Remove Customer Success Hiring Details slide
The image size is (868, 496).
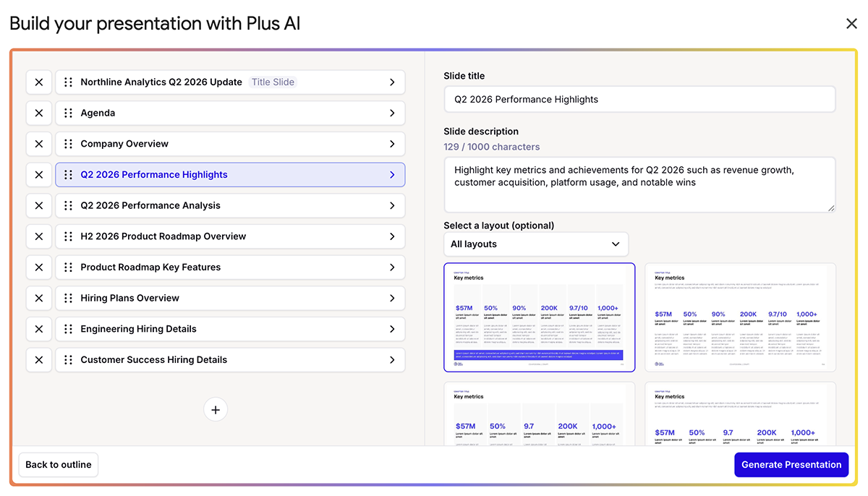39,360
